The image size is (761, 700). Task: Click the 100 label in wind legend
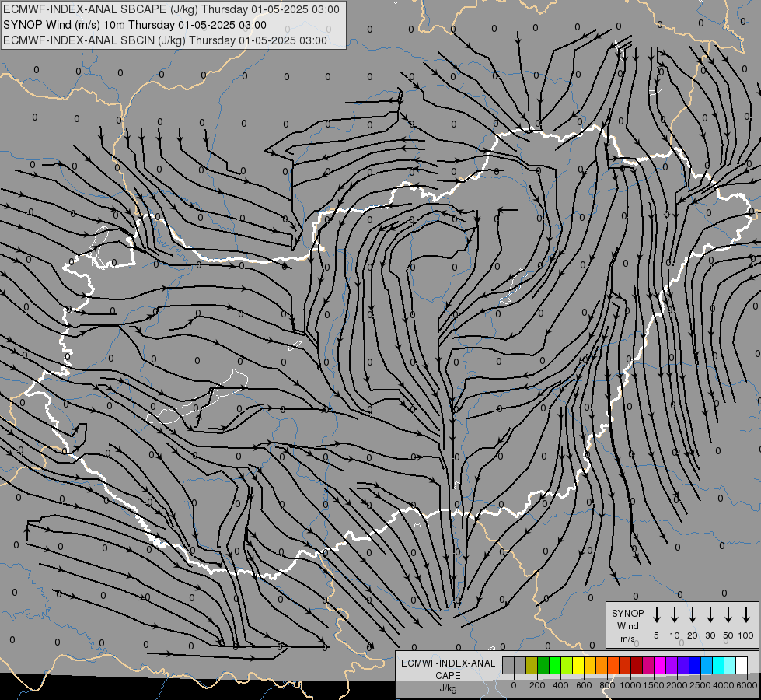[x=746, y=635]
